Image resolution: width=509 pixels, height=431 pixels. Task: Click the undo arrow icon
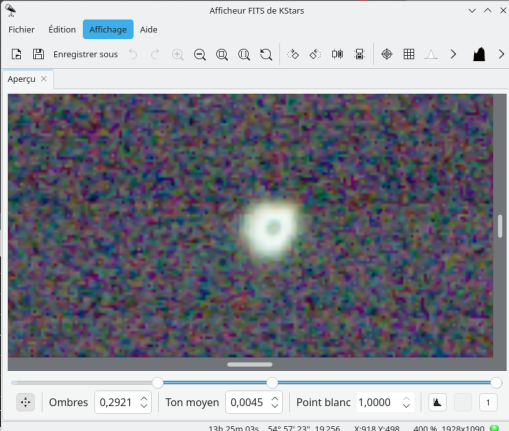coord(133,54)
